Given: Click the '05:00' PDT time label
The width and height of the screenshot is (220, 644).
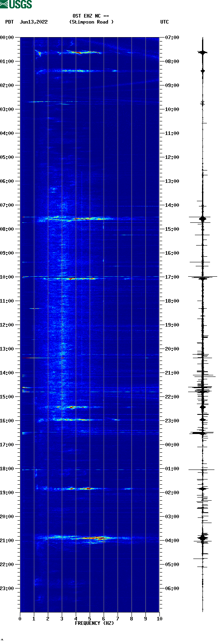Looking at the screenshot, I should (x=7, y=157).
